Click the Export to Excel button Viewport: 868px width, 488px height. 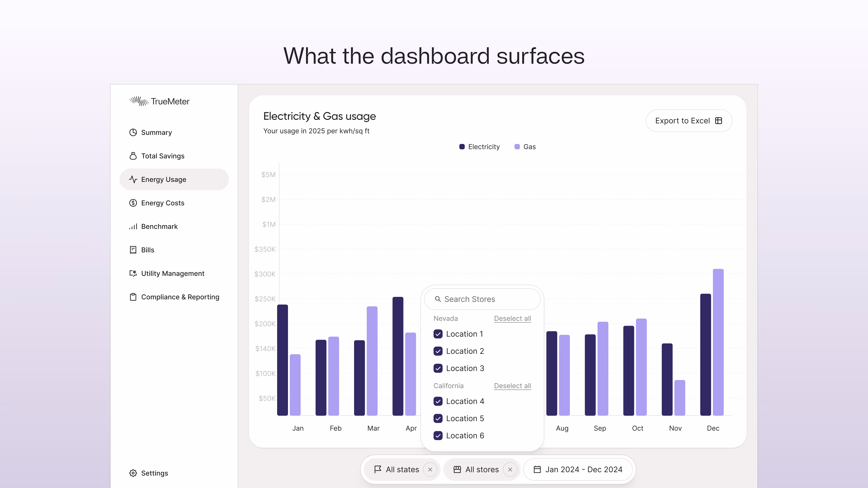click(x=689, y=121)
